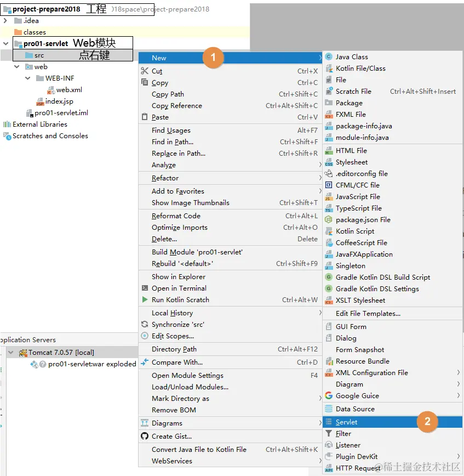This screenshot has width=464, height=476.
Task: Collapse the Tomcat 7.0.57 server node
Action: 11,353
